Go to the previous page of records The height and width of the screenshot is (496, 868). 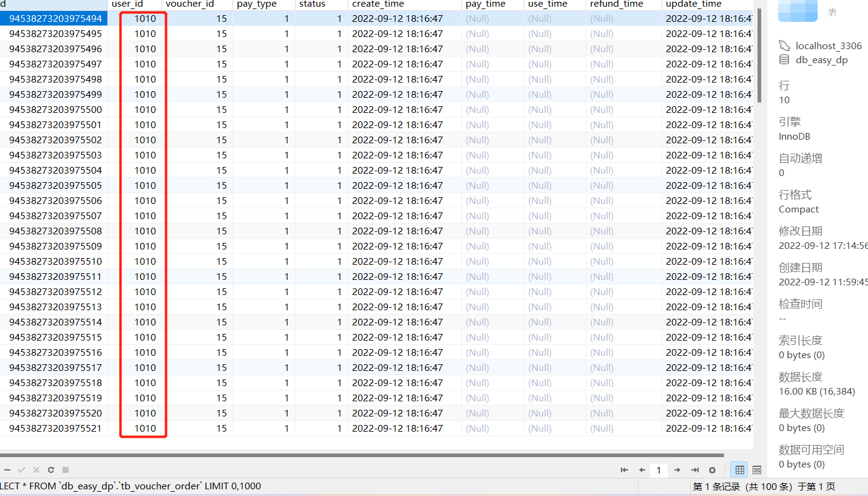coord(642,470)
